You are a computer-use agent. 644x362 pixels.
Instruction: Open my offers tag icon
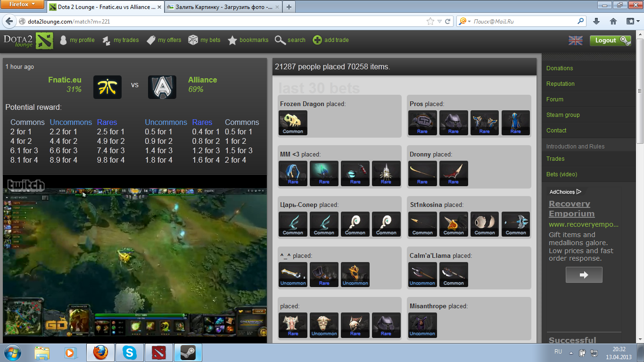pyautogui.click(x=151, y=41)
